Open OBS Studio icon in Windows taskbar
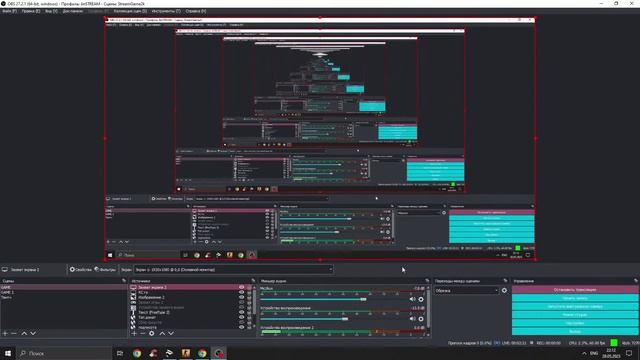640x360 pixels. 219,353
